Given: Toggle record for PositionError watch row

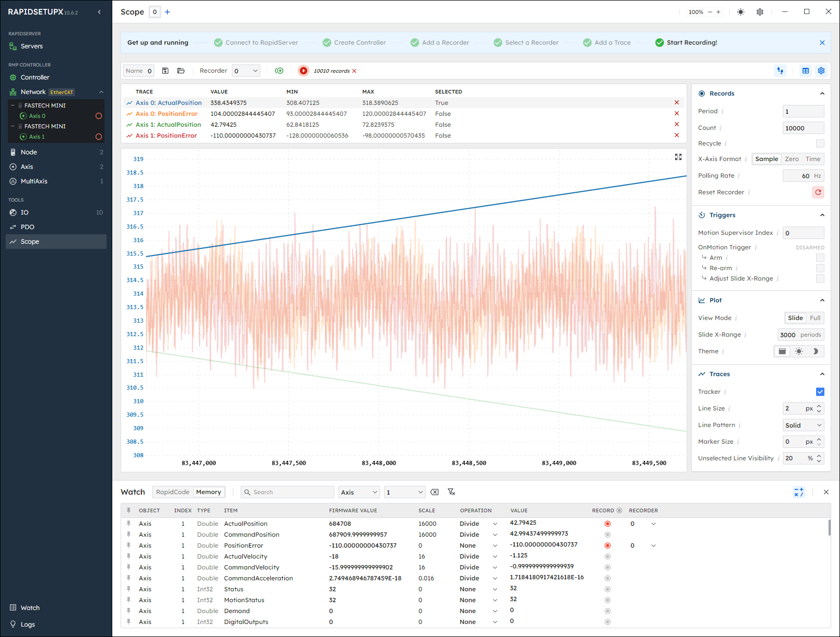Looking at the screenshot, I should tap(608, 546).
